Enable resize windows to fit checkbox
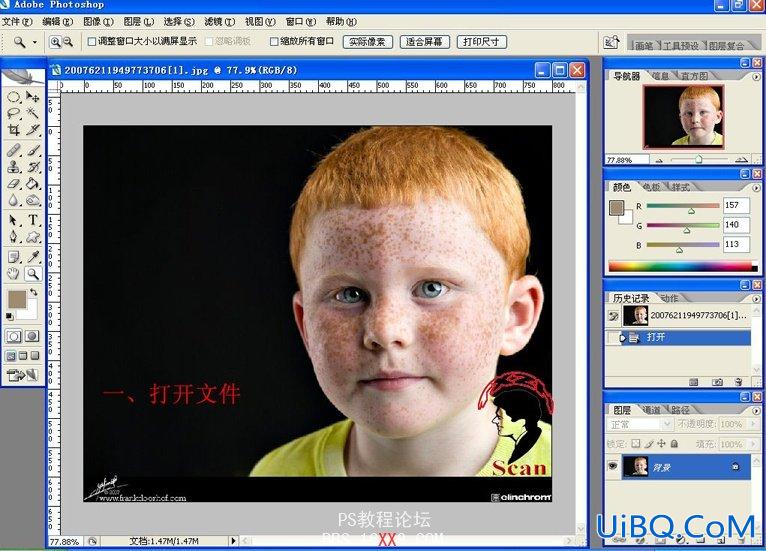Screen dimensions: 766x551 (91, 42)
